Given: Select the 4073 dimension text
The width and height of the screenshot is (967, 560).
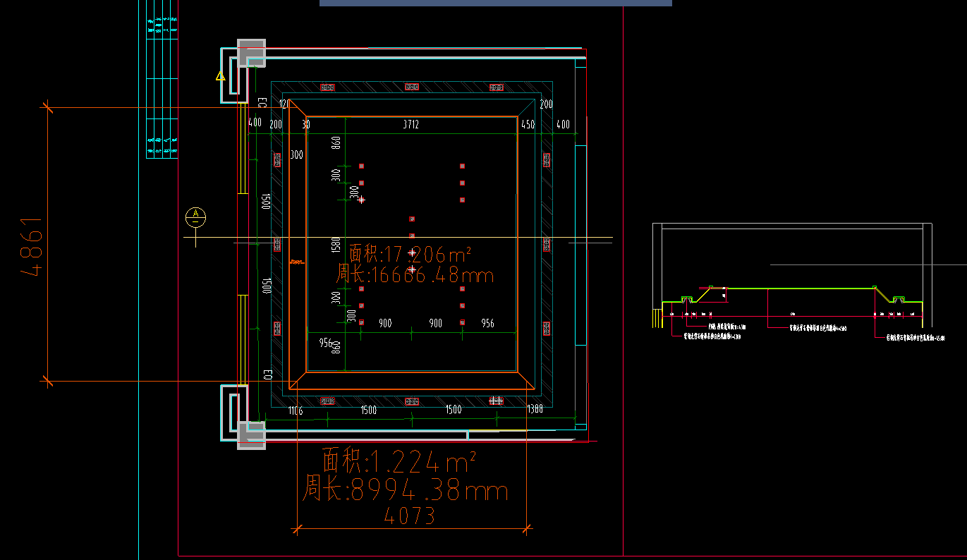Looking at the screenshot, I should (x=410, y=516).
